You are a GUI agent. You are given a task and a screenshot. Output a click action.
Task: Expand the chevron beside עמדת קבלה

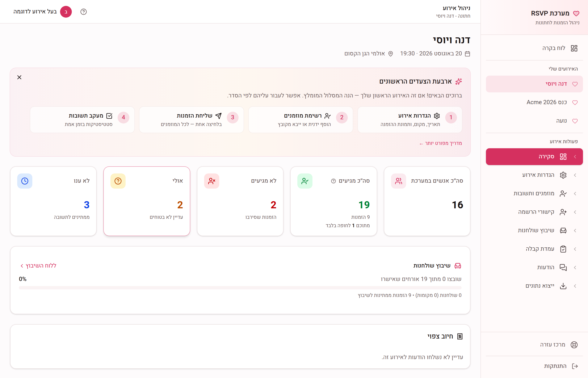click(x=575, y=249)
